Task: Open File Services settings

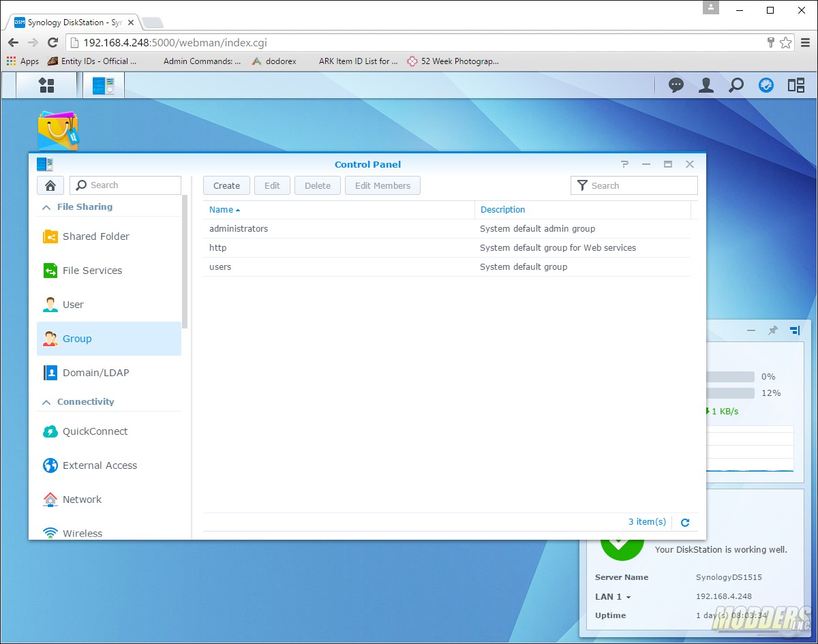Action: click(x=109, y=271)
